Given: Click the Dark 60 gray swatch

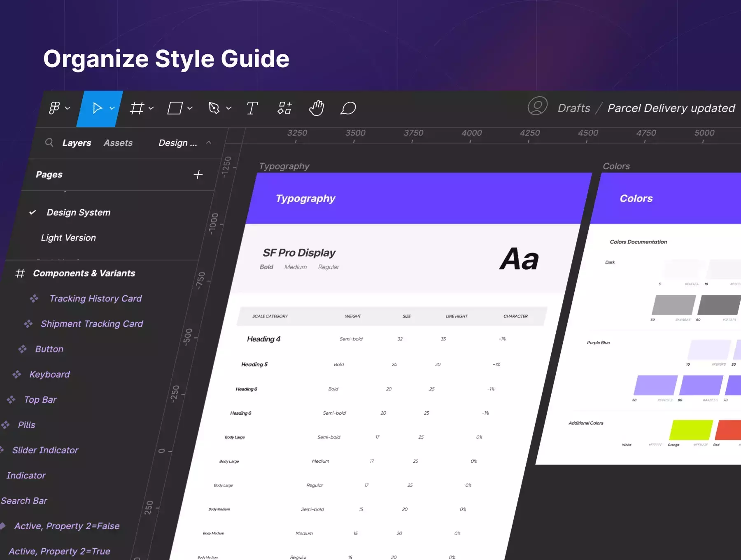Looking at the screenshot, I should pos(719,305).
